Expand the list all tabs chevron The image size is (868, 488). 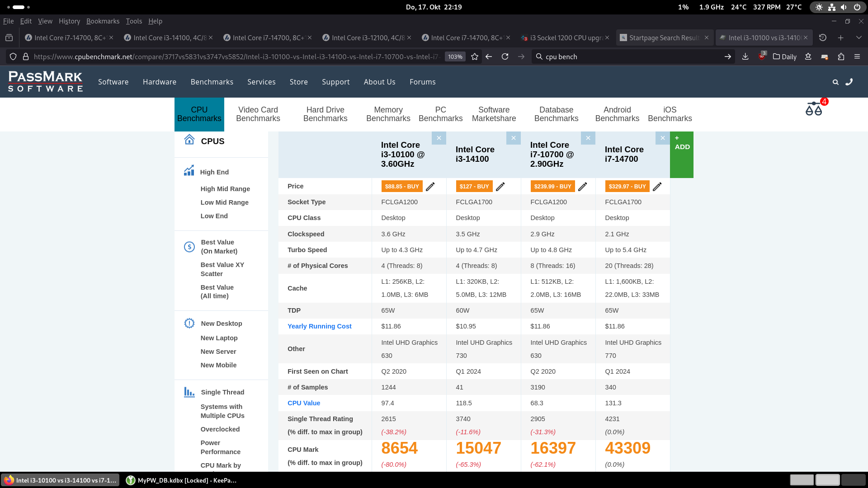click(x=859, y=38)
